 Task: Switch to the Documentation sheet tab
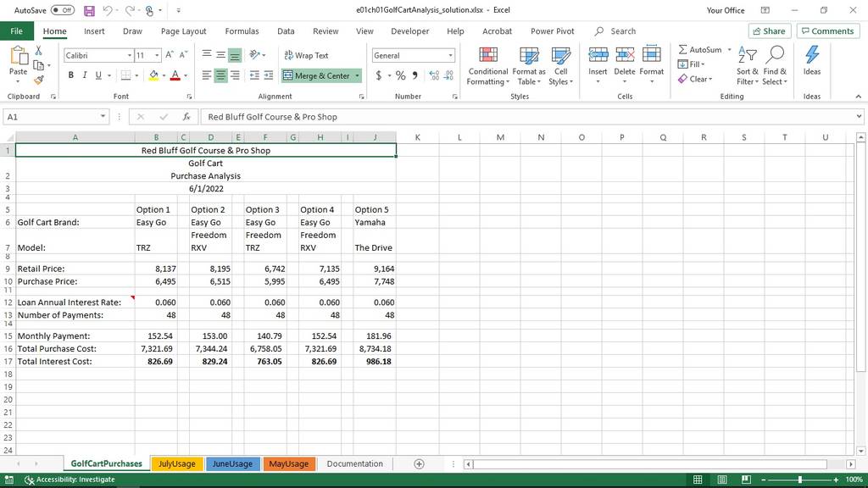point(355,463)
